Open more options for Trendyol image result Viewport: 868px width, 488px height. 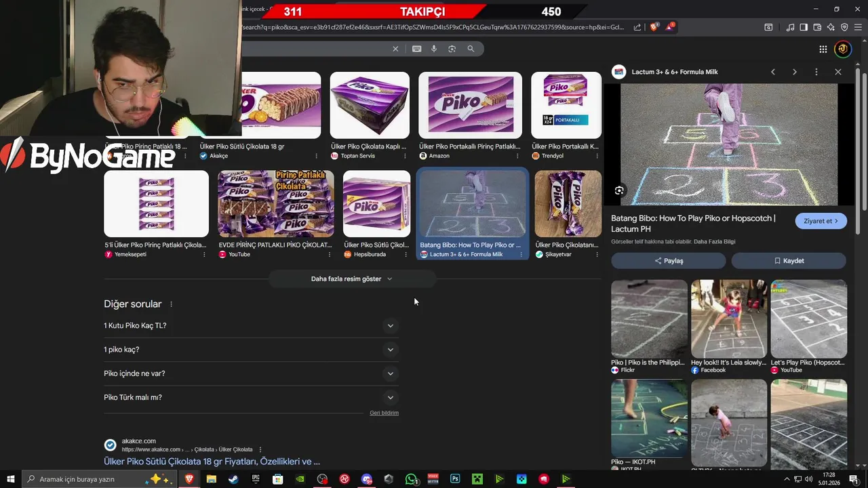(597, 156)
